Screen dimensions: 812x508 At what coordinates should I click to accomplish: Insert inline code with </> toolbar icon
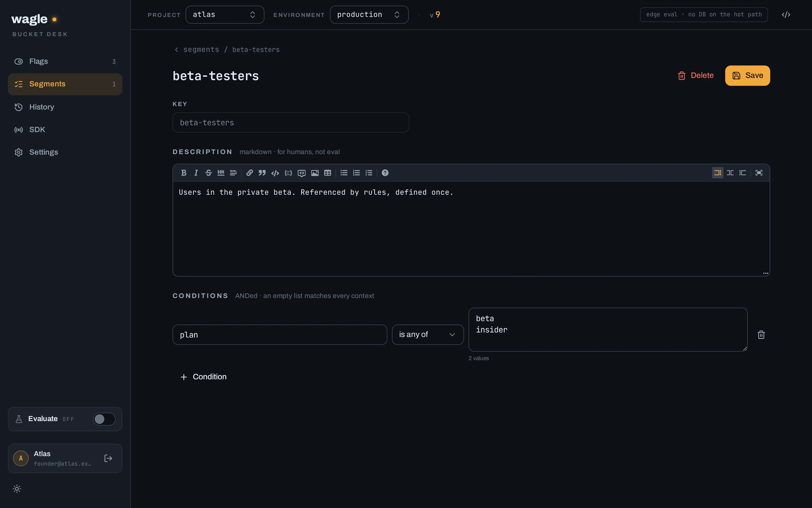[x=275, y=173]
